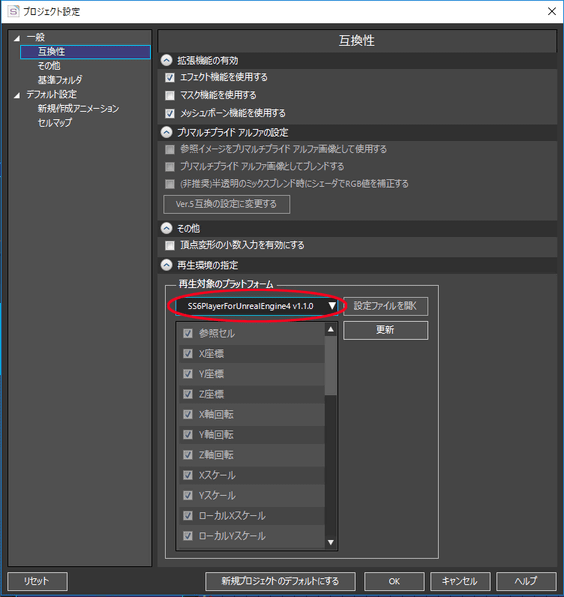Image resolution: width=564 pixels, height=597 pixels.
Task: Click the attribute list scrollbar thumb
Action: (331, 366)
